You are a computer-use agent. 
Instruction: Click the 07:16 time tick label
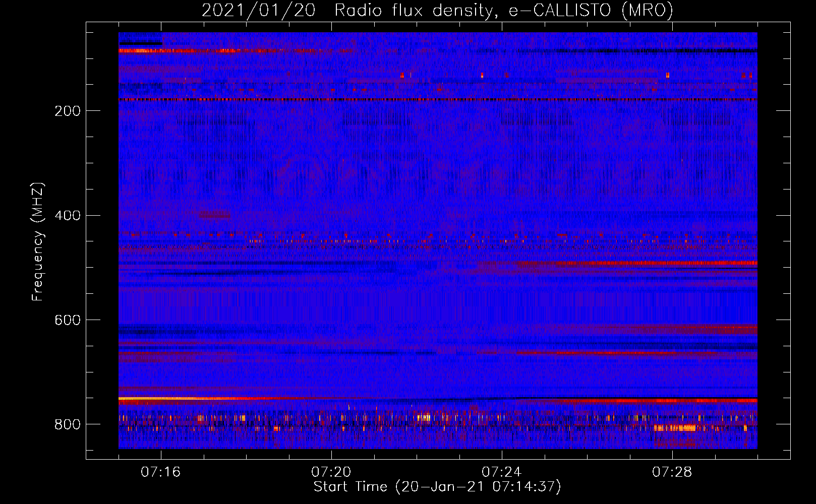coord(160,472)
